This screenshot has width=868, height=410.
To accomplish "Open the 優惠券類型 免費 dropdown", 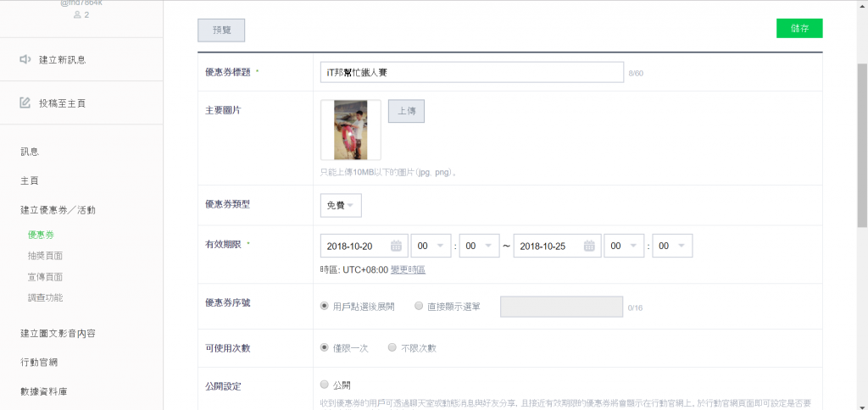I will pos(341,205).
